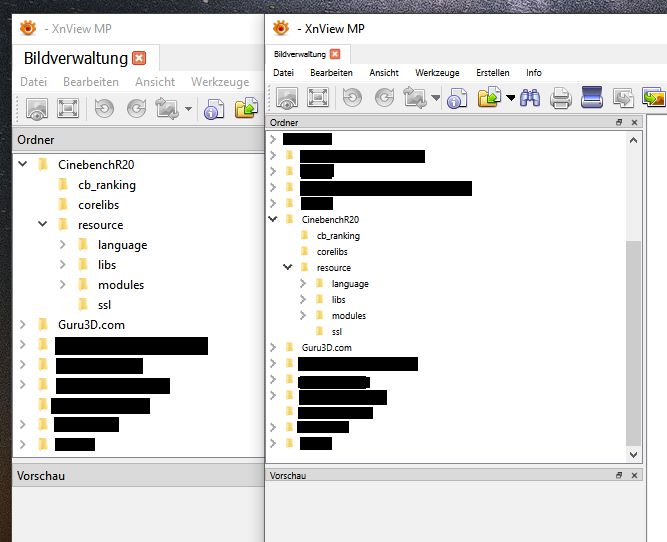Open file properties info icon in right window
The image size is (667, 542).
click(x=457, y=98)
